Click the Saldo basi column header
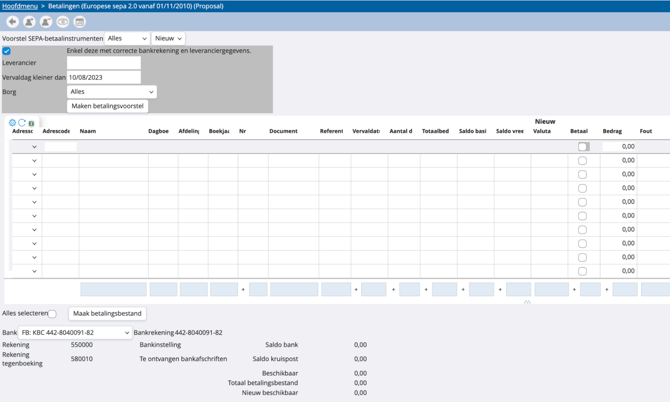670x402 pixels. click(473, 131)
